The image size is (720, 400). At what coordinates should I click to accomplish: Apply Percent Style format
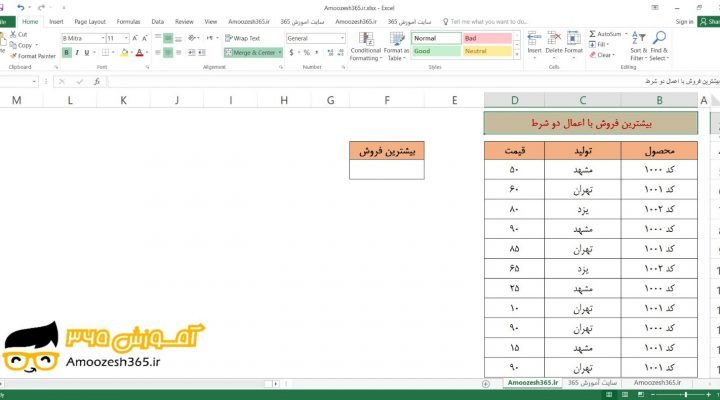click(x=307, y=53)
